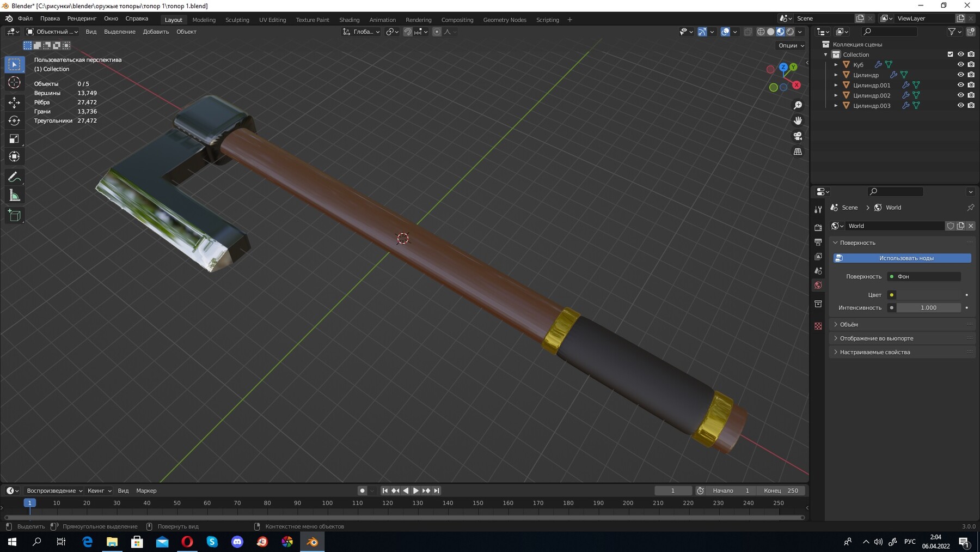This screenshot has height=552, width=980.
Task: Open the Объектный режим mode dropdown
Action: [x=53, y=32]
